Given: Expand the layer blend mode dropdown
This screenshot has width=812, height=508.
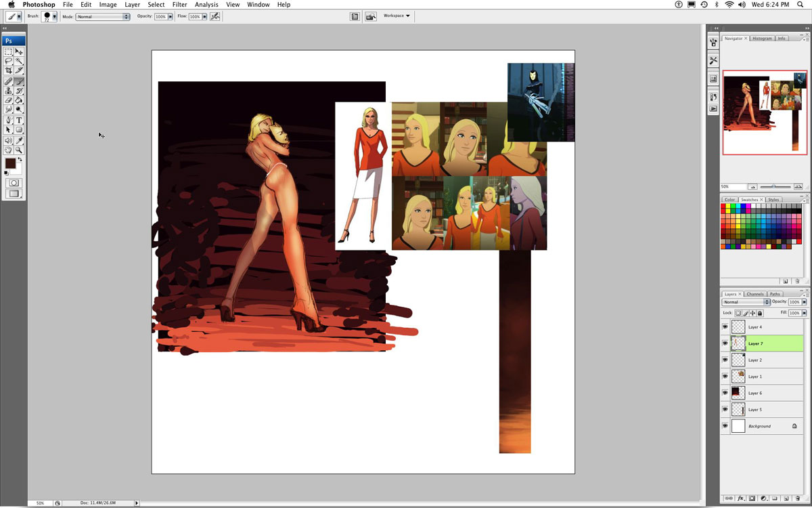Looking at the screenshot, I should [x=746, y=302].
